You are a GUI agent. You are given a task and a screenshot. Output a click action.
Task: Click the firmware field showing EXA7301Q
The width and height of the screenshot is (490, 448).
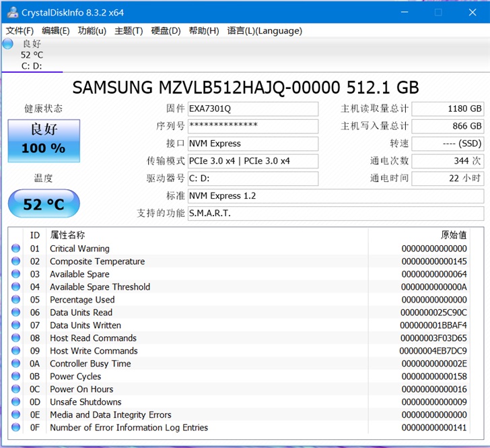click(252, 109)
